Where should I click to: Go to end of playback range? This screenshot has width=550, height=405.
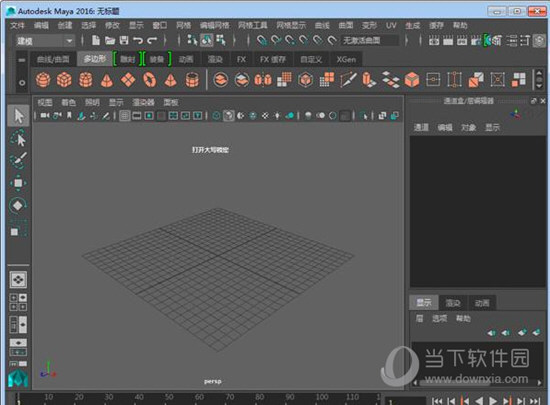[535, 400]
